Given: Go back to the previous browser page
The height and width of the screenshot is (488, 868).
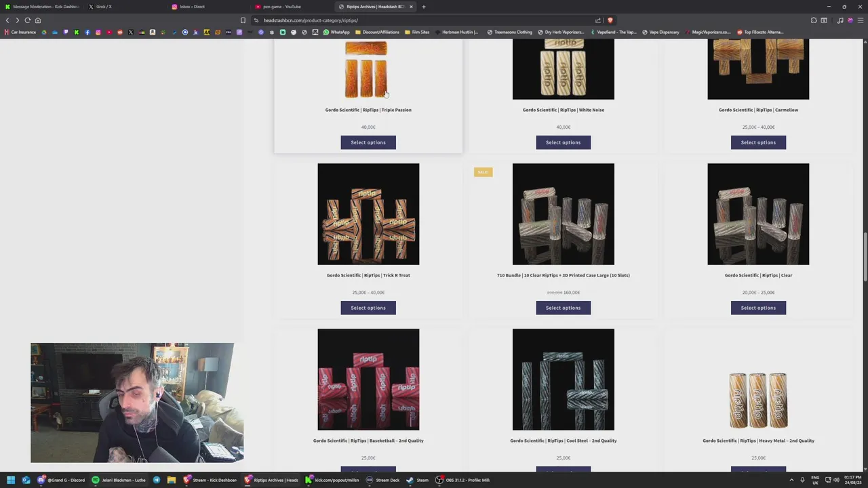Looking at the screenshot, I should coord(7,20).
